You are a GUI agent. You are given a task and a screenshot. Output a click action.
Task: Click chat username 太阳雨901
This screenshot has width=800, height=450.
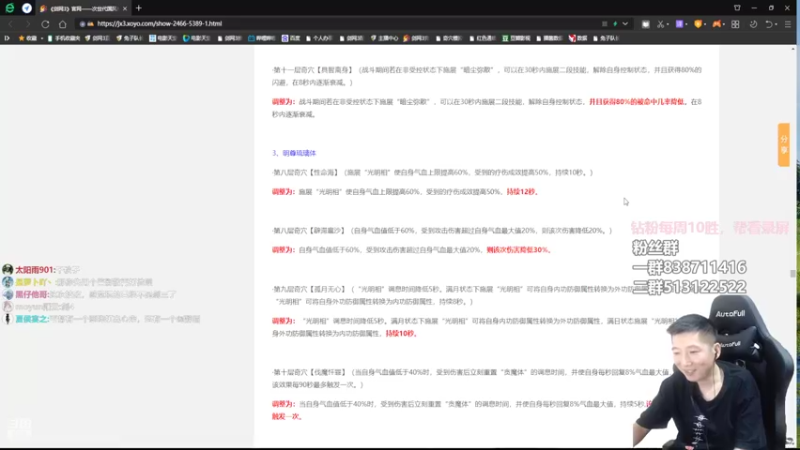(35, 270)
